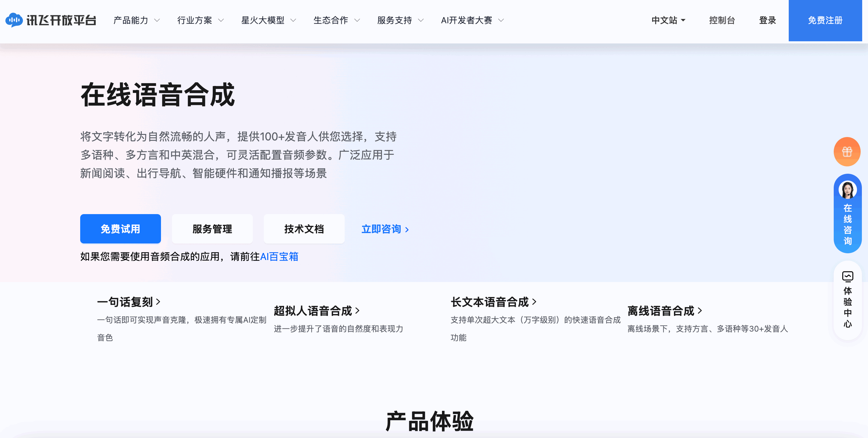
Task: Open the 中文站 language dropdown
Action: [668, 20]
